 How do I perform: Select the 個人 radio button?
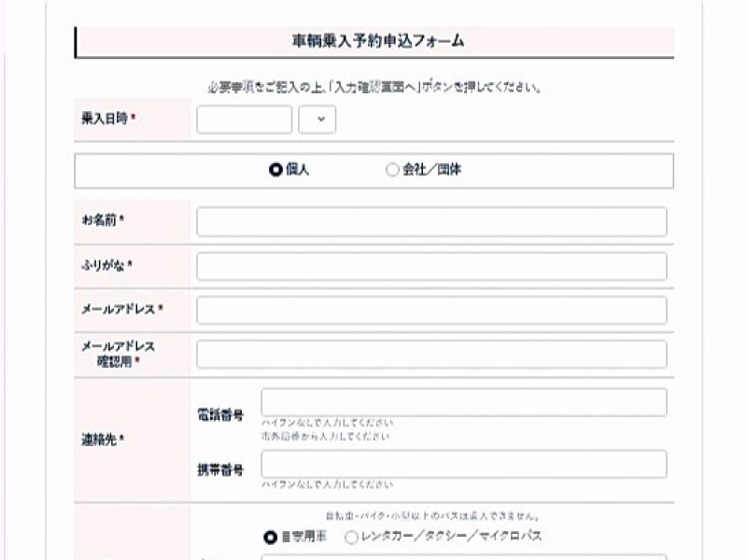click(275, 171)
